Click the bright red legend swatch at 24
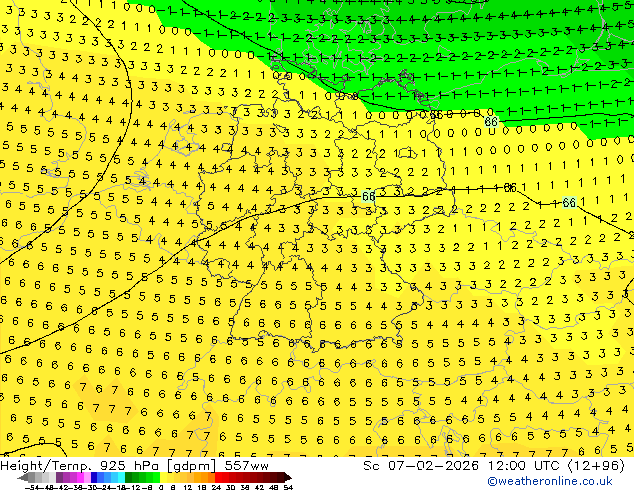 pos(218,477)
